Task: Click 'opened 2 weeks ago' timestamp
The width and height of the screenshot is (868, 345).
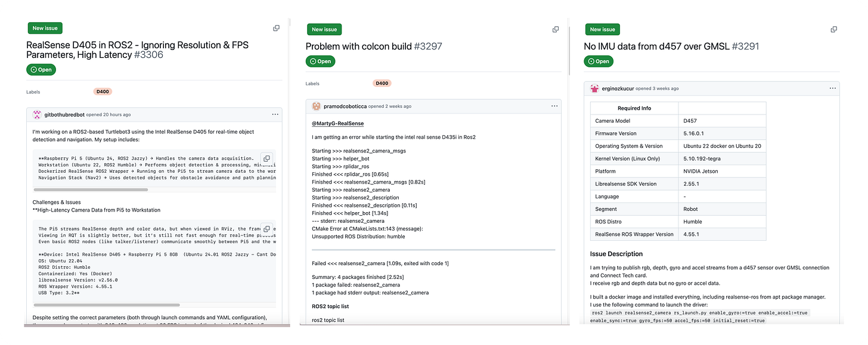Action: pos(390,106)
